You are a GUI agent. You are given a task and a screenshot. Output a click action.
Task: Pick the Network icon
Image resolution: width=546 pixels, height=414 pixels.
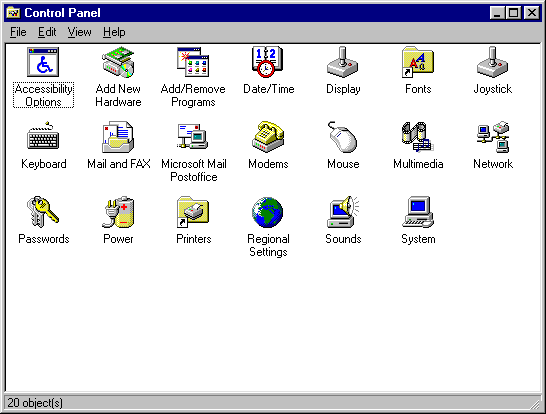tap(492, 137)
